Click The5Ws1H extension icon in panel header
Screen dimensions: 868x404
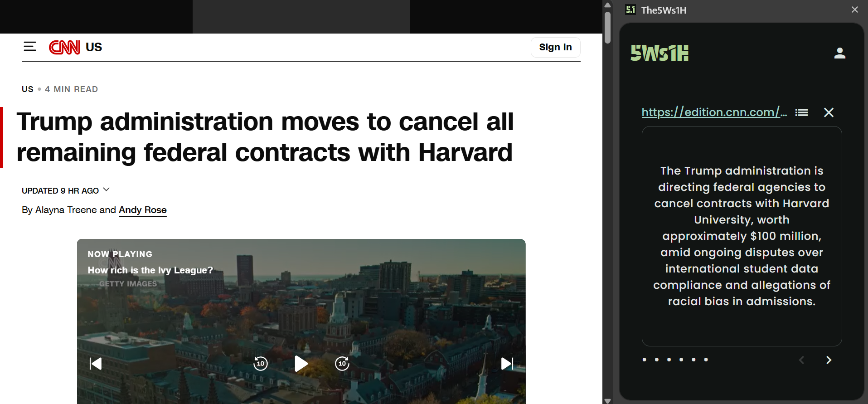point(630,10)
